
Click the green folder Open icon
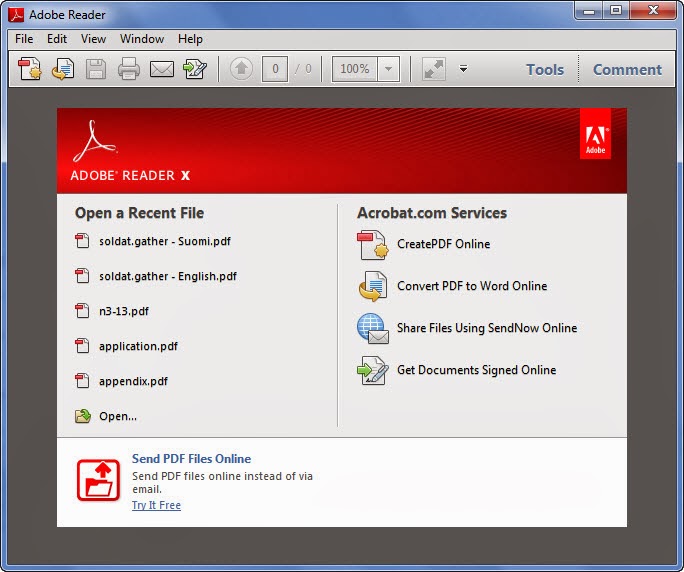coord(82,416)
